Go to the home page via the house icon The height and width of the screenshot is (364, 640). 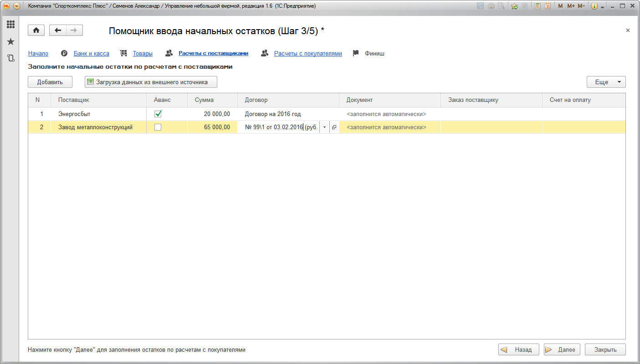point(36,30)
